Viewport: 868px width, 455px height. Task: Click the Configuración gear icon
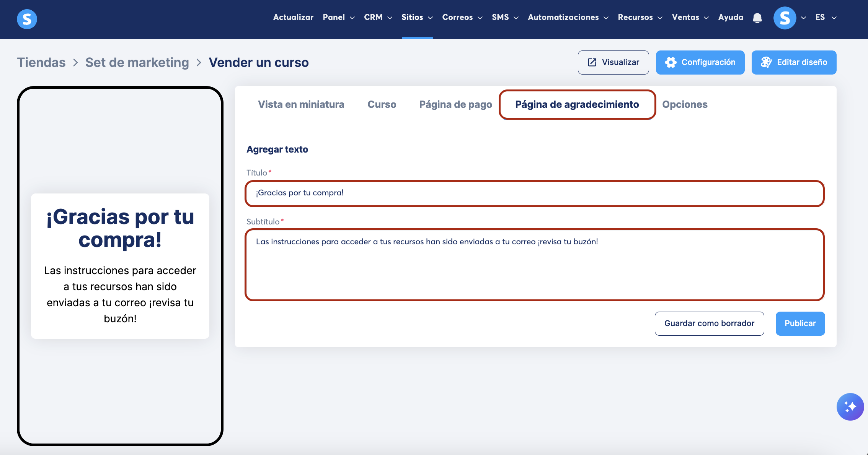pos(671,62)
